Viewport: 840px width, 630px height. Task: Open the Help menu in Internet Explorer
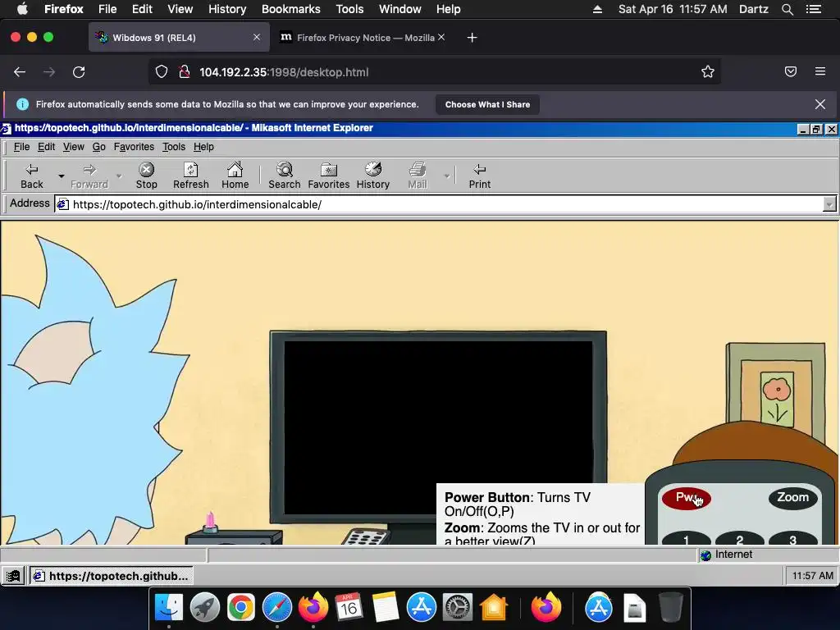(203, 147)
